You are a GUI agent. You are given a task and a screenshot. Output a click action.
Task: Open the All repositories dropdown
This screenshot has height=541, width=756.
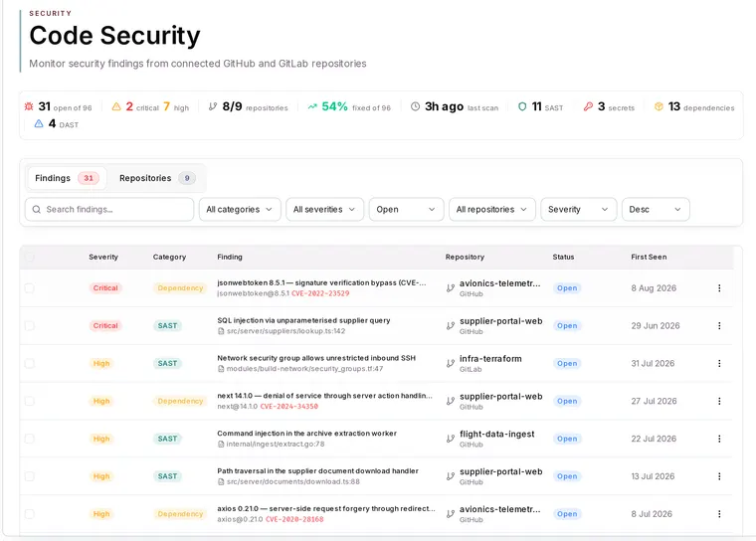(x=491, y=209)
